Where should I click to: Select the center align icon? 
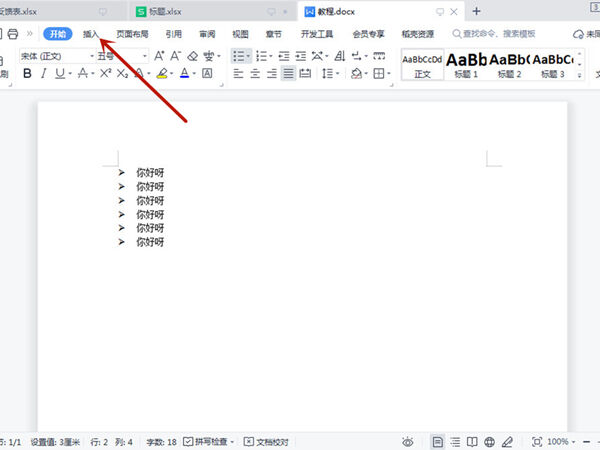pos(255,73)
